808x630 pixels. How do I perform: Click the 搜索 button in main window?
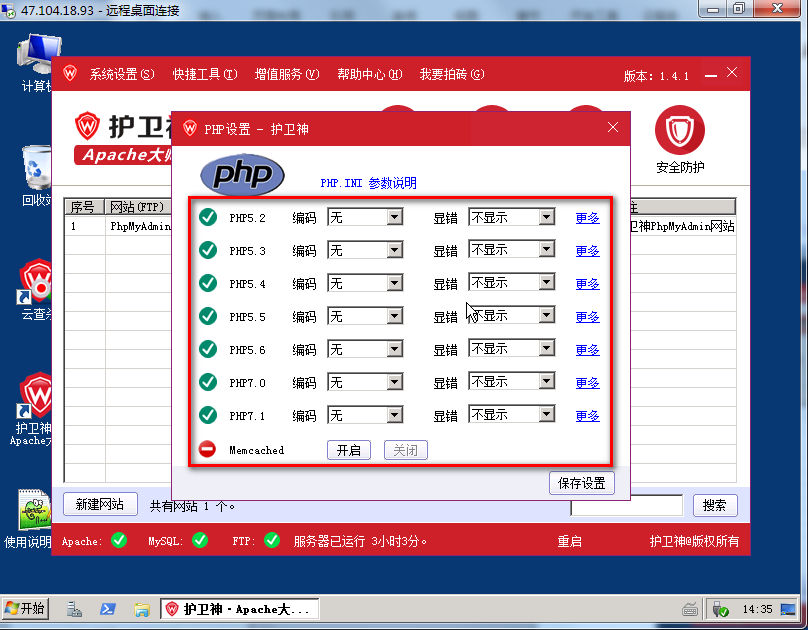tap(715, 505)
